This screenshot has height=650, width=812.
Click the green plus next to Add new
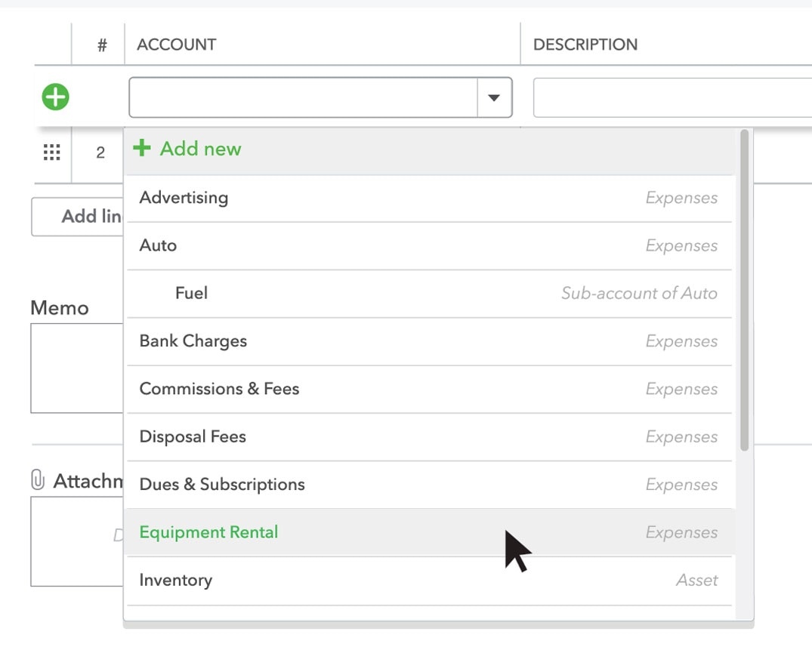pos(142,148)
